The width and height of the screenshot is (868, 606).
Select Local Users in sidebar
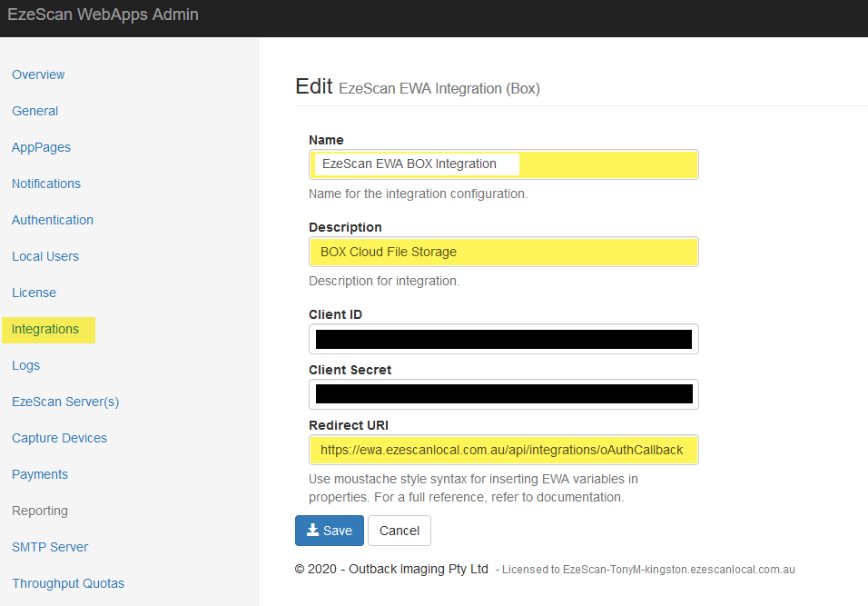pos(45,256)
